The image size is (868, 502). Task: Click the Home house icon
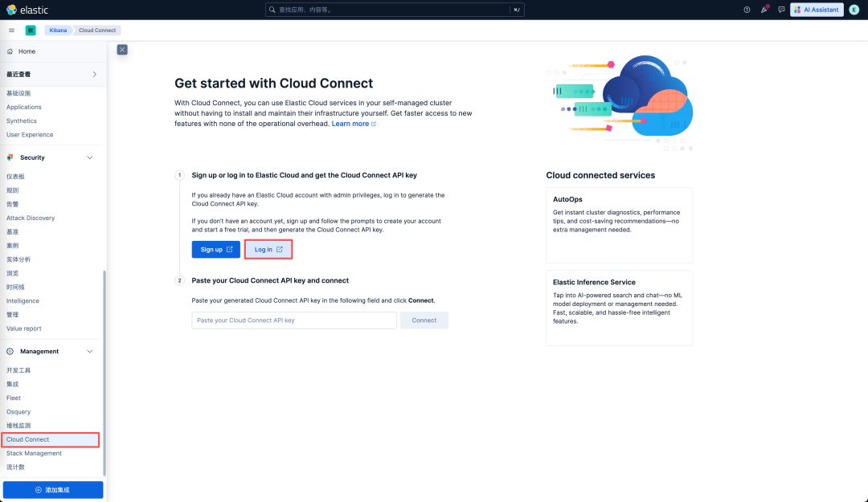(10, 51)
